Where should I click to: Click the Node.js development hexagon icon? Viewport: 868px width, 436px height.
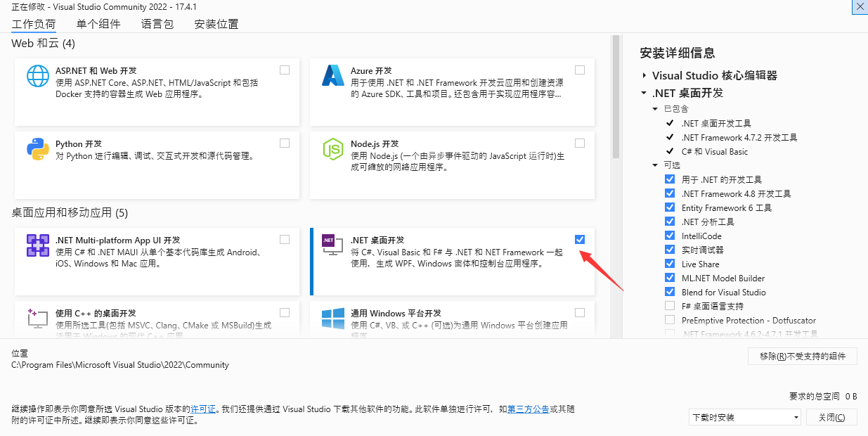(x=332, y=148)
